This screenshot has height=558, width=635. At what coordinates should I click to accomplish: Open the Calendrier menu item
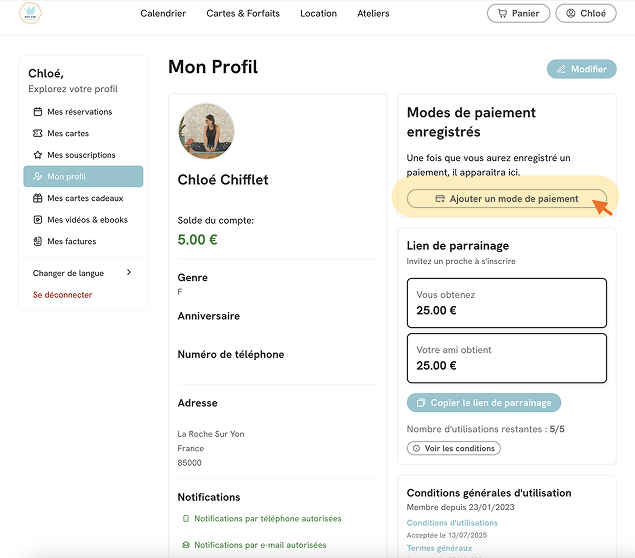point(163,14)
